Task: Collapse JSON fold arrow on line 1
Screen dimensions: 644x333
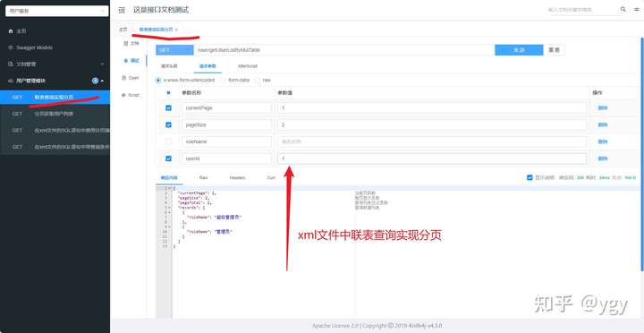Action: click(170, 188)
